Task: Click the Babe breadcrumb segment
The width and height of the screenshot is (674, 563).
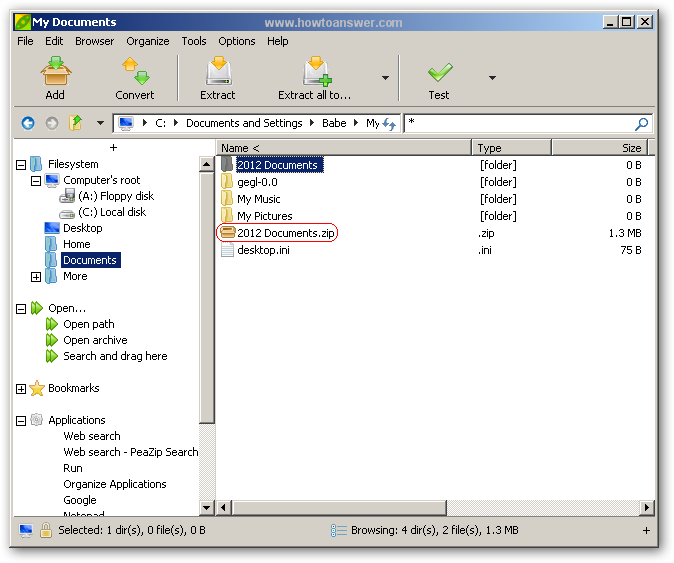Action: (x=334, y=123)
